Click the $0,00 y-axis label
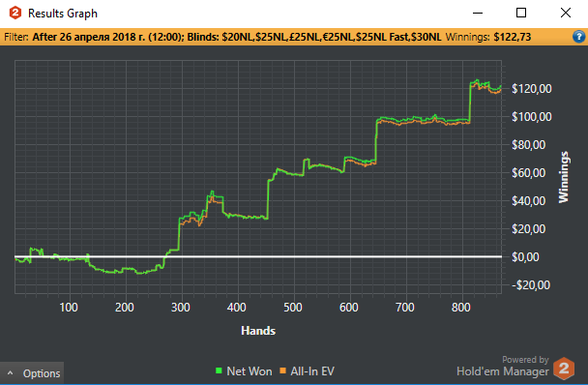588x385 pixels. [x=526, y=257]
